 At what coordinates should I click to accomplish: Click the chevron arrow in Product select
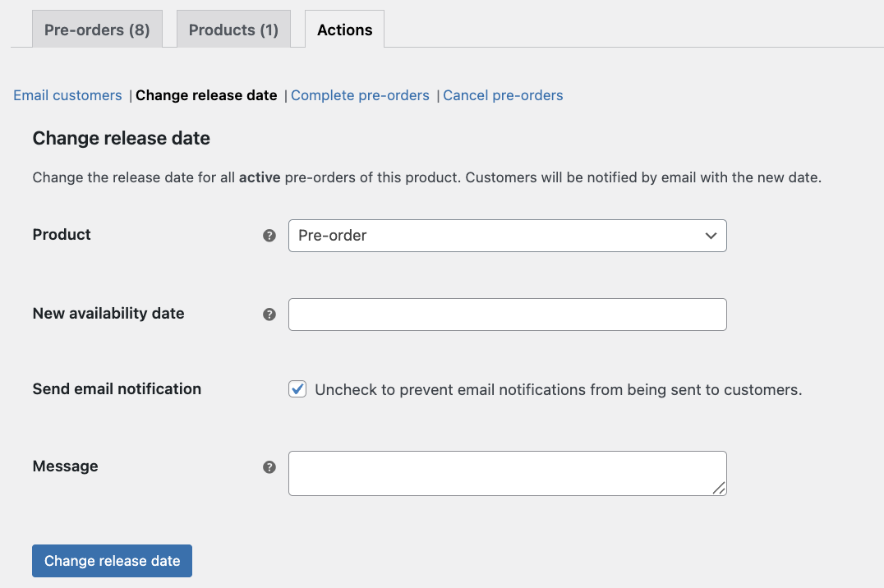click(x=711, y=236)
